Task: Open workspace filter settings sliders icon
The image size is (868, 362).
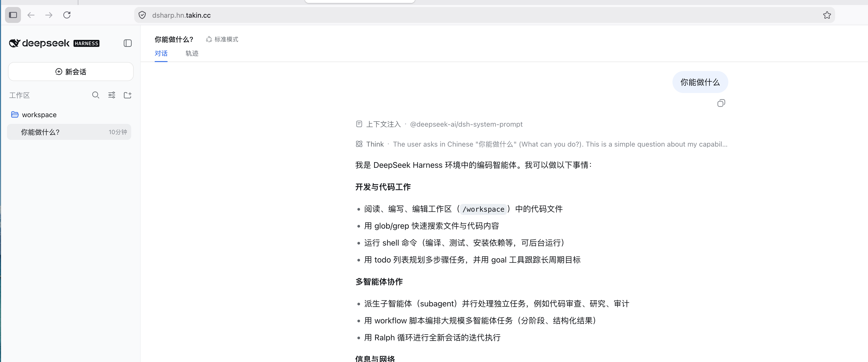Action: [111, 95]
